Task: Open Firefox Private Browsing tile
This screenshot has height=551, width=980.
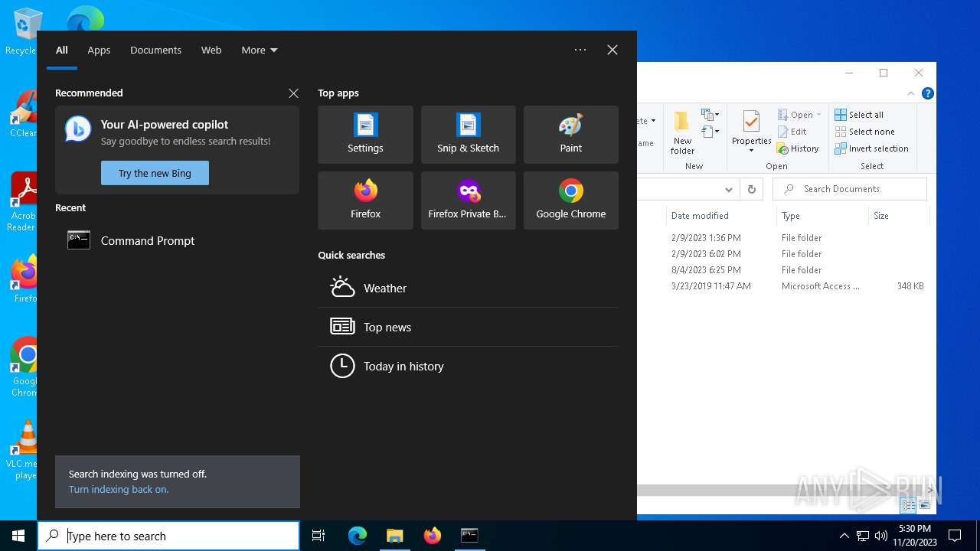Action: (x=468, y=201)
